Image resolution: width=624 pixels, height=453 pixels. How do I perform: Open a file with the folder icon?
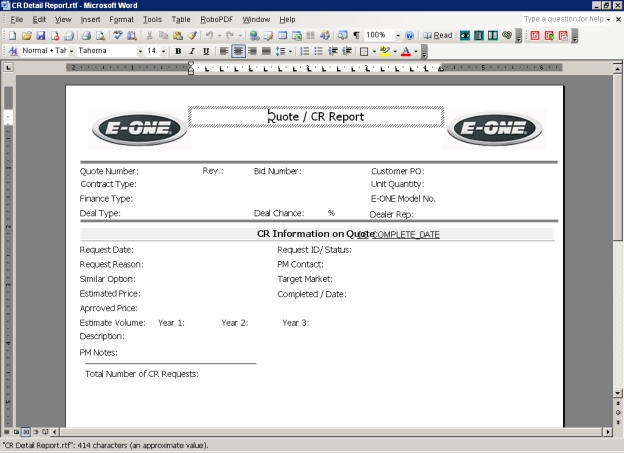pyautogui.click(x=26, y=35)
